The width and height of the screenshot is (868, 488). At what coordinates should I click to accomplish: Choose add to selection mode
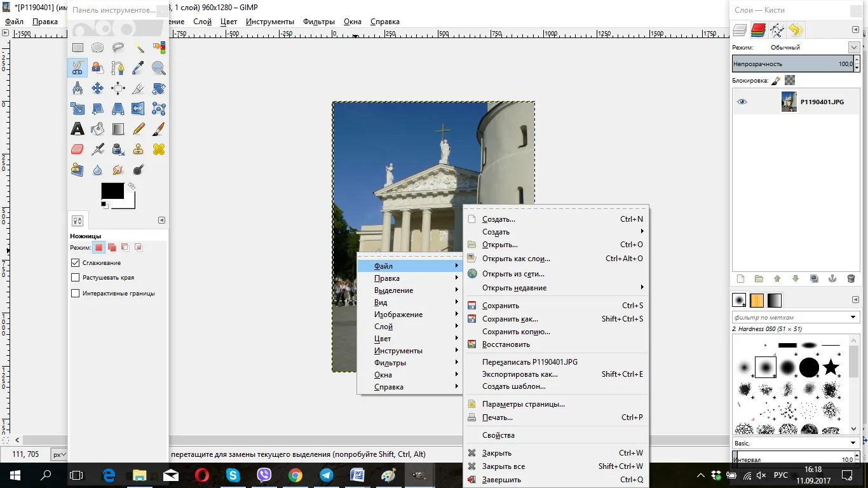(x=112, y=247)
